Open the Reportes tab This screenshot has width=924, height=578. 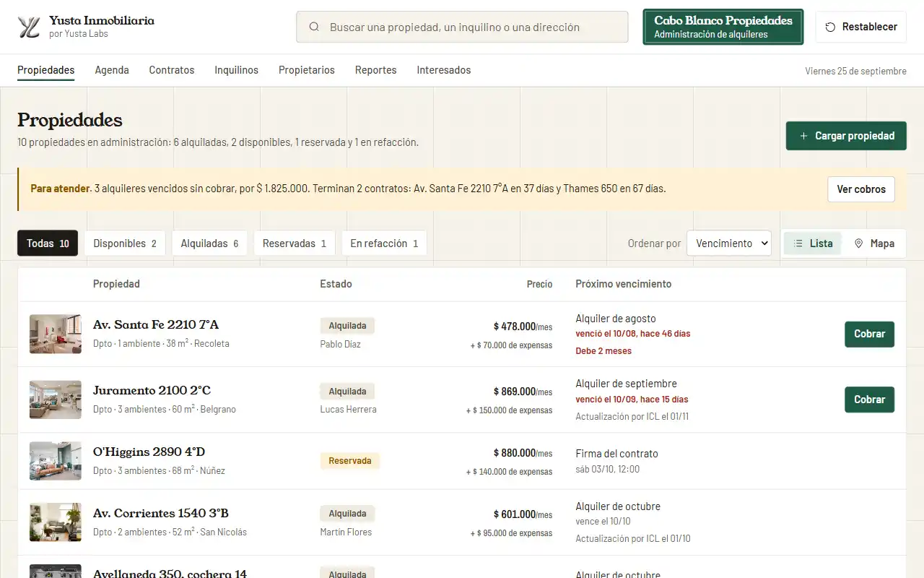(x=375, y=70)
